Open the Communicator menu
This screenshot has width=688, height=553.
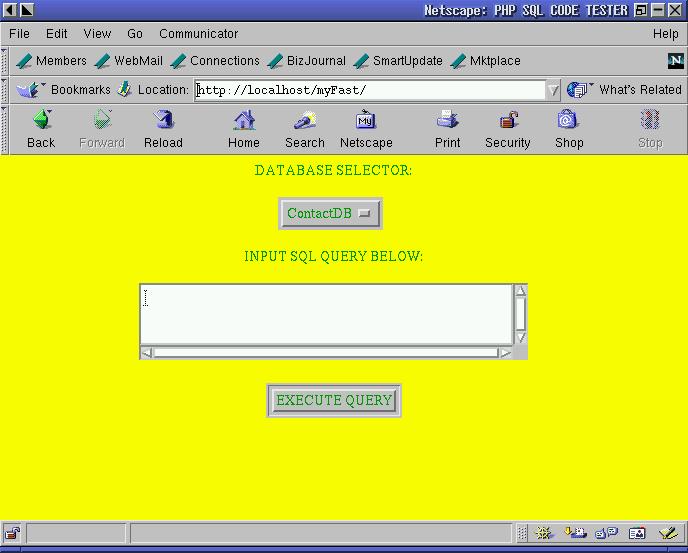(198, 34)
